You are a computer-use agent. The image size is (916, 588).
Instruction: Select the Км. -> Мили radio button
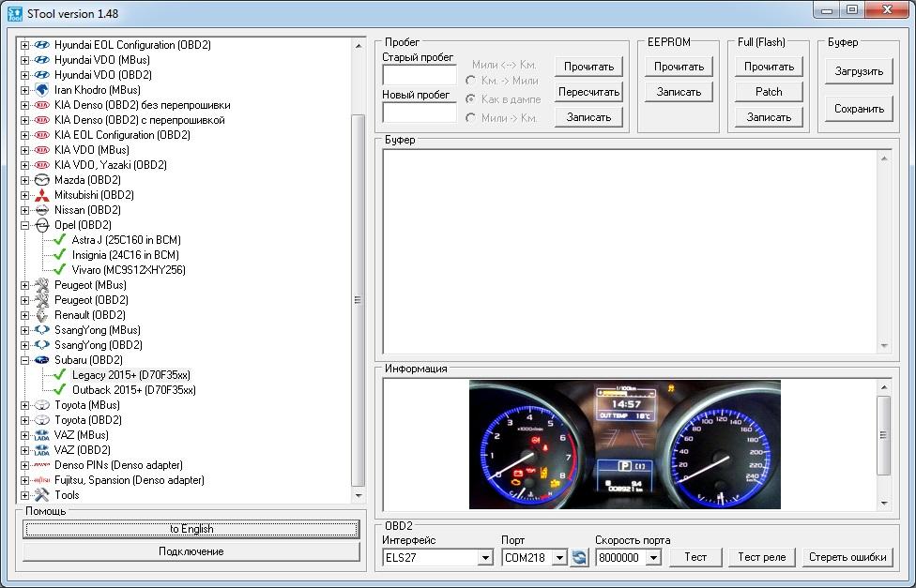pos(470,81)
